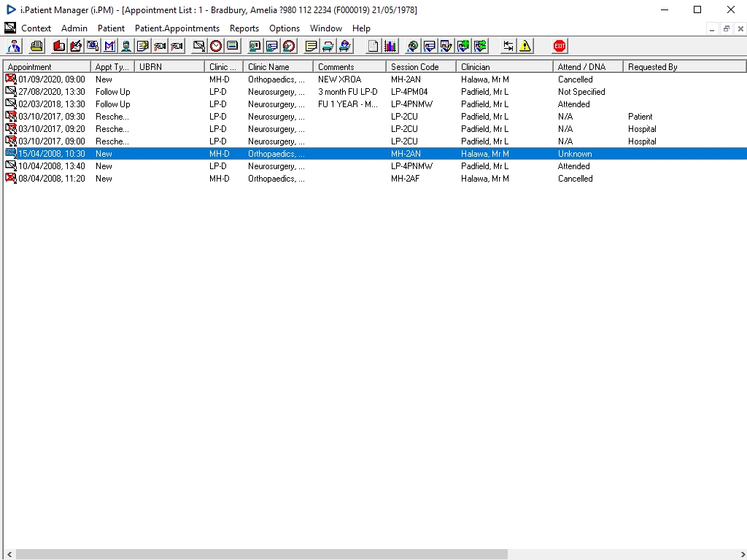Sort by the Clinic Name column header
Image resolution: width=747 pixels, height=560 pixels.
click(278, 66)
